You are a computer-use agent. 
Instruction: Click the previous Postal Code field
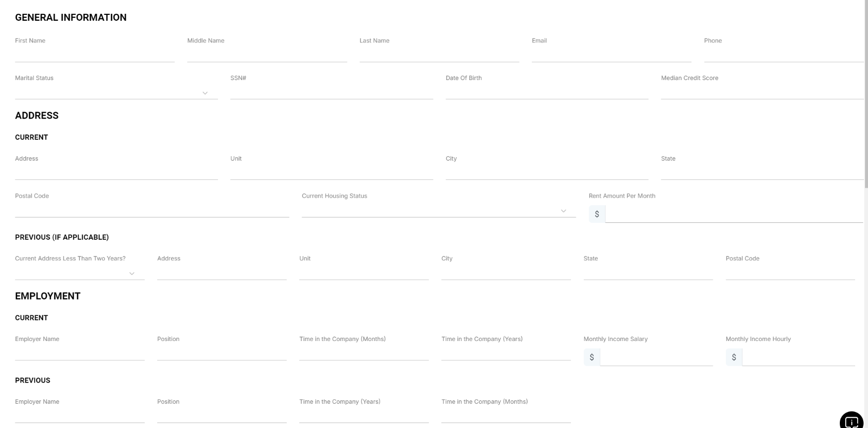pos(790,273)
